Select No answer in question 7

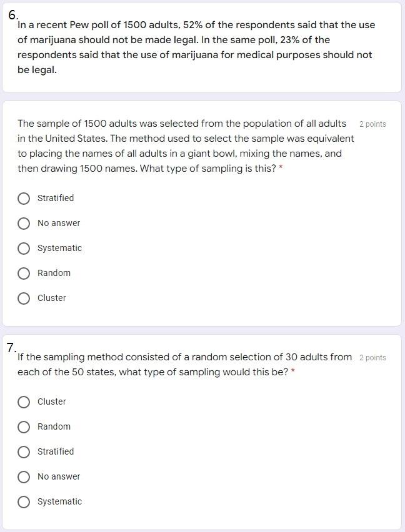[x=24, y=476]
